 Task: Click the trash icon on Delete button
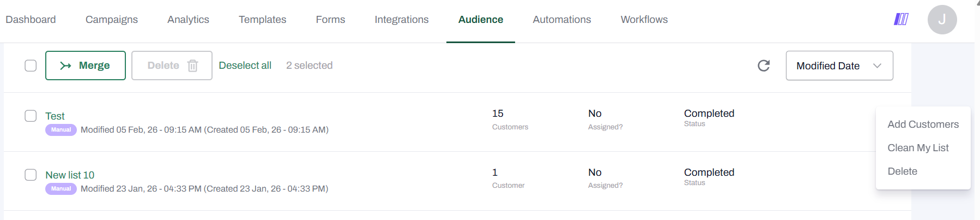[192, 66]
